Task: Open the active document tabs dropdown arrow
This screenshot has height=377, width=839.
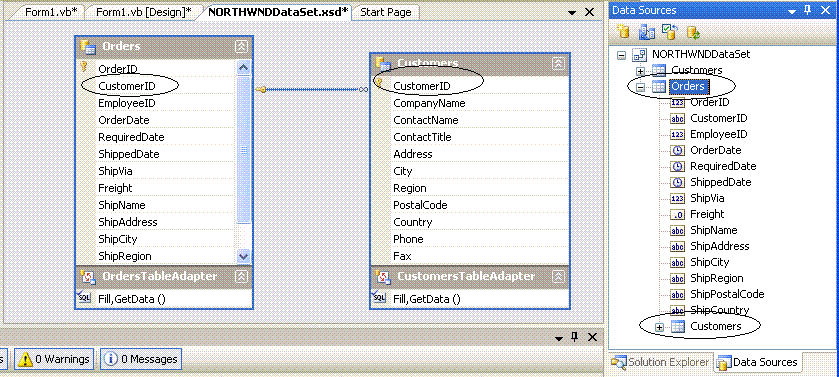Action: 572,12
